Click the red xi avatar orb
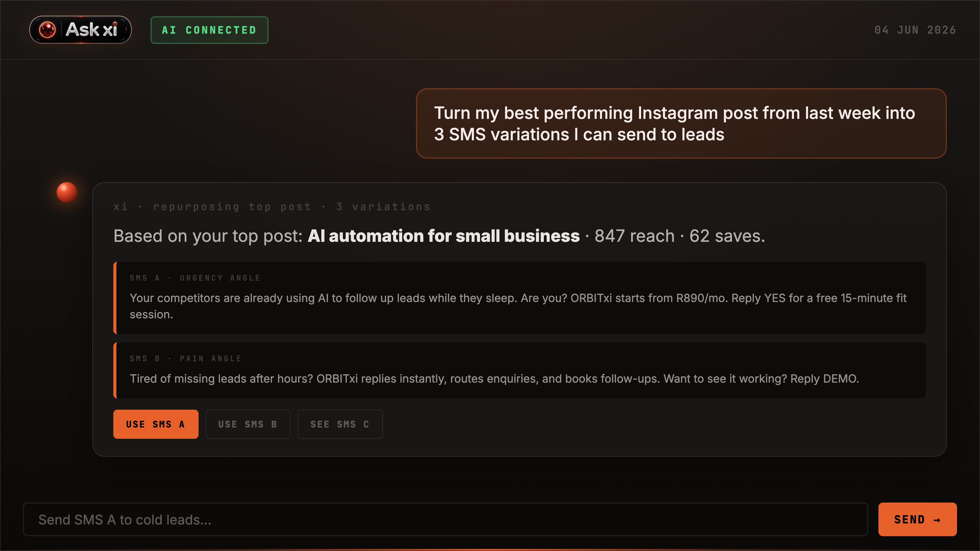 pyautogui.click(x=67, y=192)
